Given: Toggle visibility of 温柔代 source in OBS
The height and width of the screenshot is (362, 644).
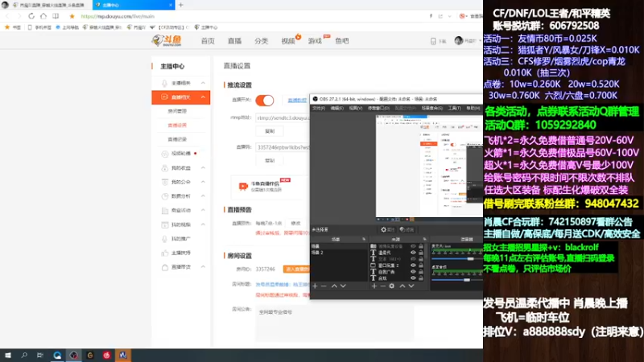Looking at the screenshot, I should point(413,253).
